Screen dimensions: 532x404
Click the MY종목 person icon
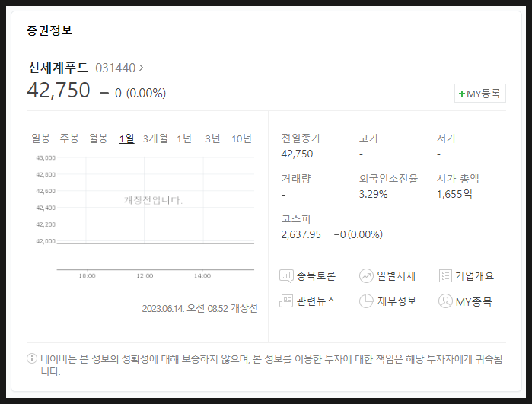coord(446,301)
